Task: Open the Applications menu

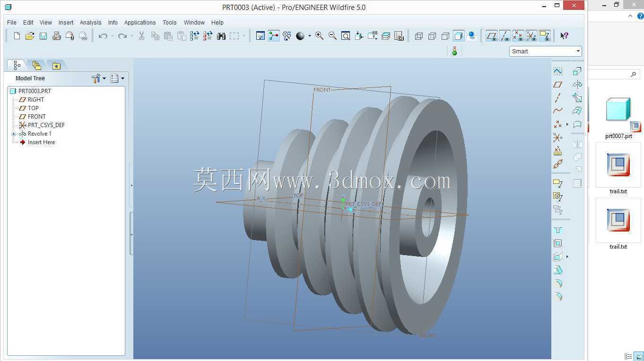Action: (x=139, y=22)
